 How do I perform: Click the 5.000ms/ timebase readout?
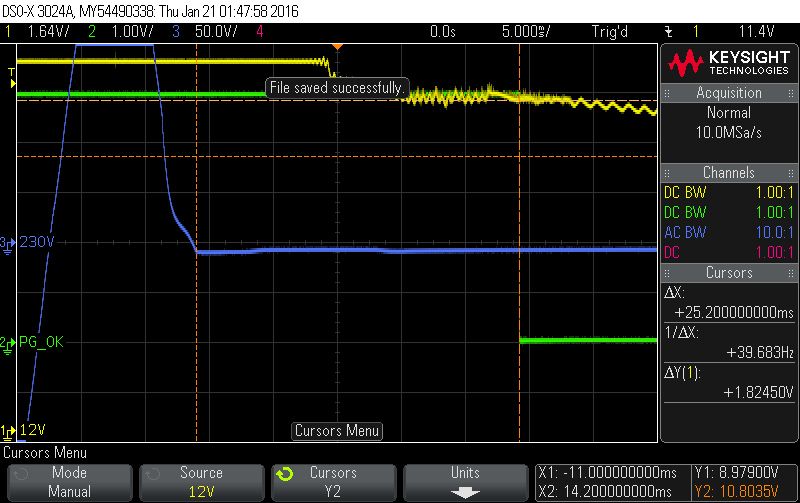tap(526, 32)
